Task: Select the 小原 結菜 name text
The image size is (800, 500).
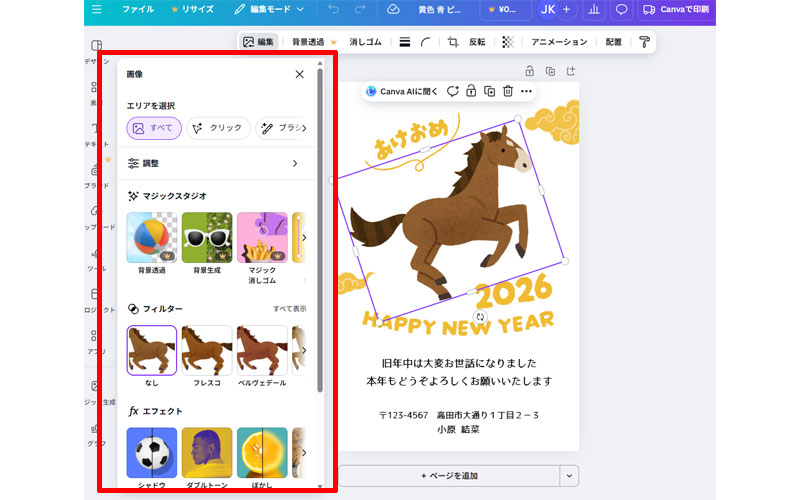Action: pos(458,430)
